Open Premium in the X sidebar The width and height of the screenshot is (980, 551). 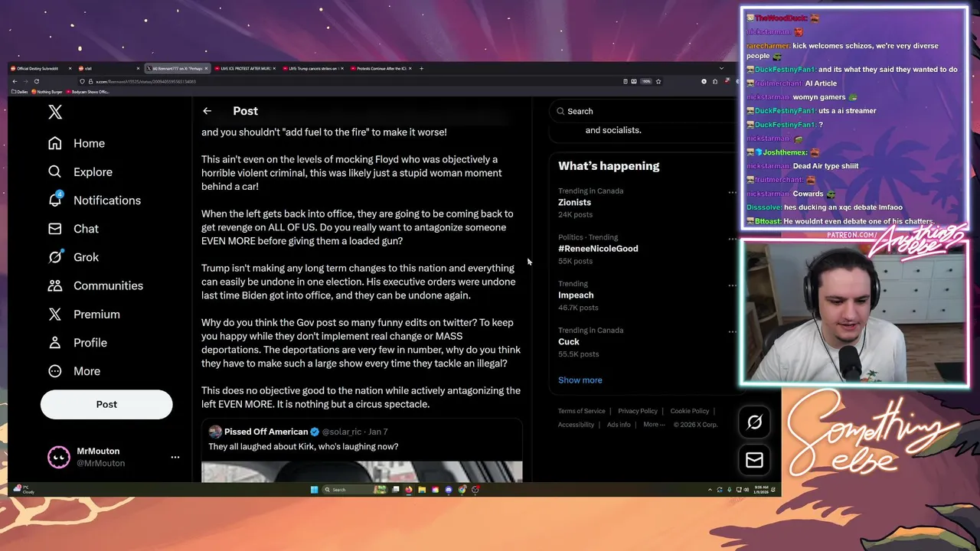[83, 315]
